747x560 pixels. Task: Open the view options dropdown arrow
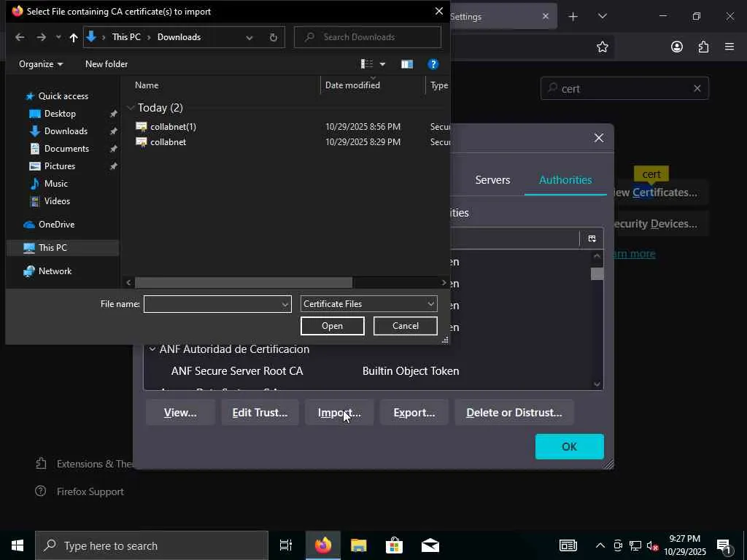click(382, 64)
